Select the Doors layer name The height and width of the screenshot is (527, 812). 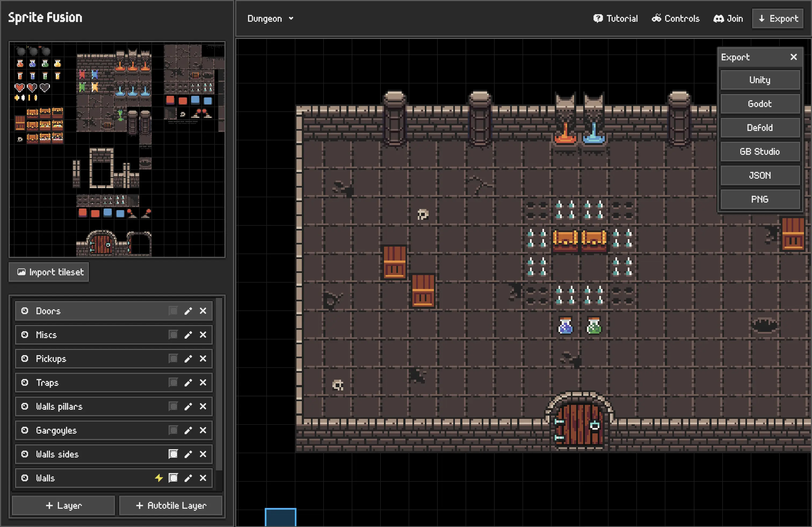(48, 311)
